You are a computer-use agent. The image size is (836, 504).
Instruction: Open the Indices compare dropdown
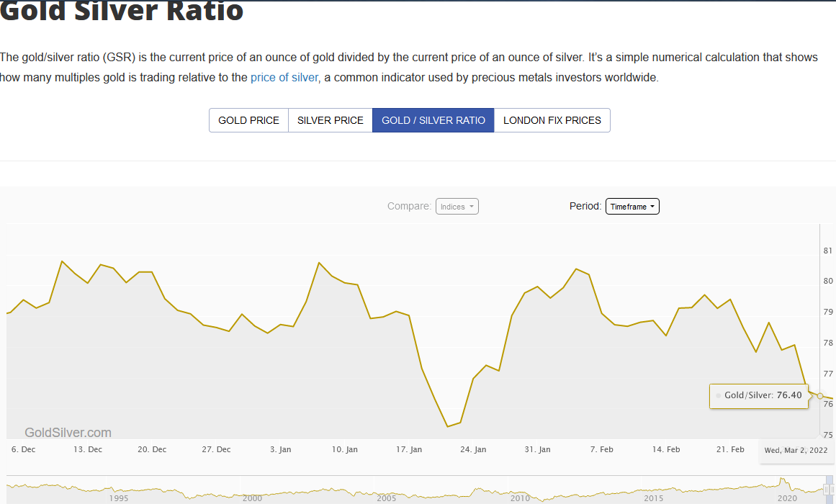pyautogui.click(x=457, y=207)
